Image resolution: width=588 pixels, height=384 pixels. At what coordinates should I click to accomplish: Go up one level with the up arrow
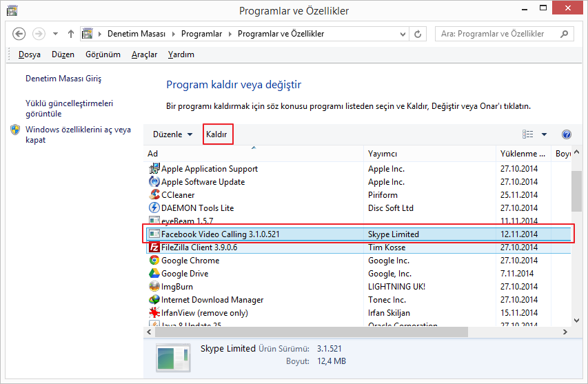71,34
